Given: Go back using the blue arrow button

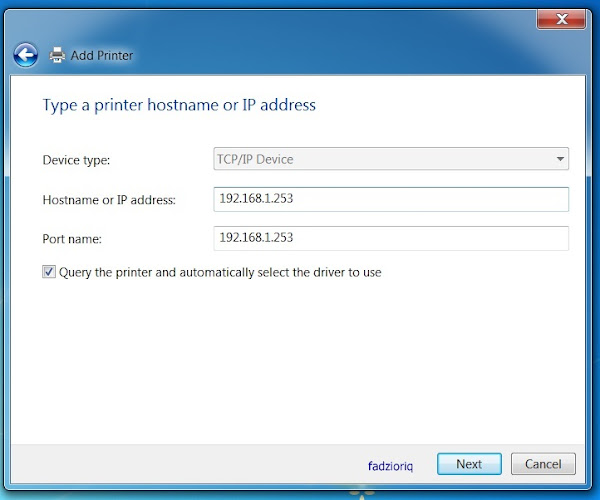Looking at the screenshot, I should pyautogui.click(x=26, y=55).
